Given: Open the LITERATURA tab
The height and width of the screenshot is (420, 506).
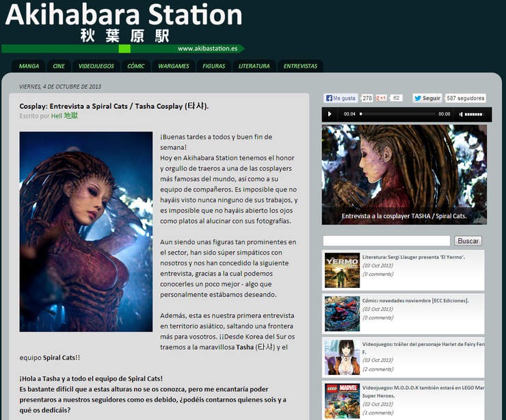Looking at the screenshot, I should tap(254, 66).
